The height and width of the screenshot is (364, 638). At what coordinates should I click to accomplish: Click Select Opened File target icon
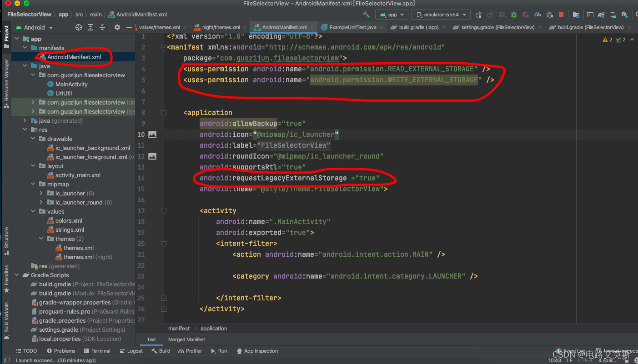tap(79, 27)
